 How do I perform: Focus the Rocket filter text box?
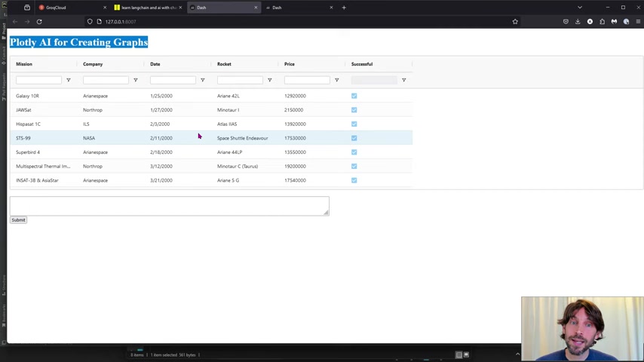[240, 80]
